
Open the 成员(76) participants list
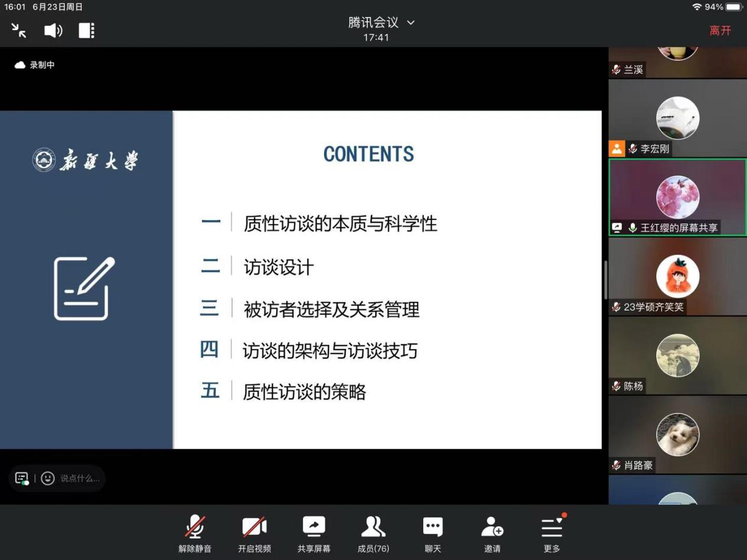(x=373, y=535)
